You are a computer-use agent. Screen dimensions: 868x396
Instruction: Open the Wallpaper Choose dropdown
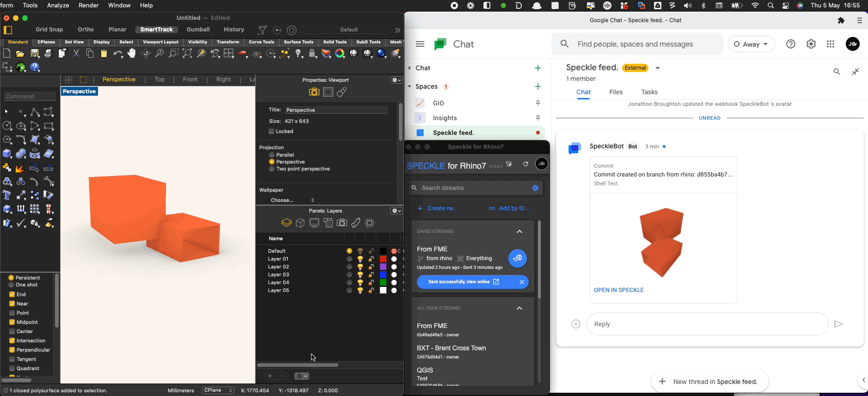[292, 200]
